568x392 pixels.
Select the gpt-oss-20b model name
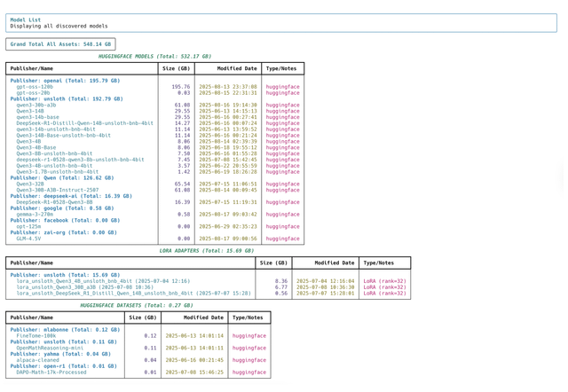coord(34,93)
